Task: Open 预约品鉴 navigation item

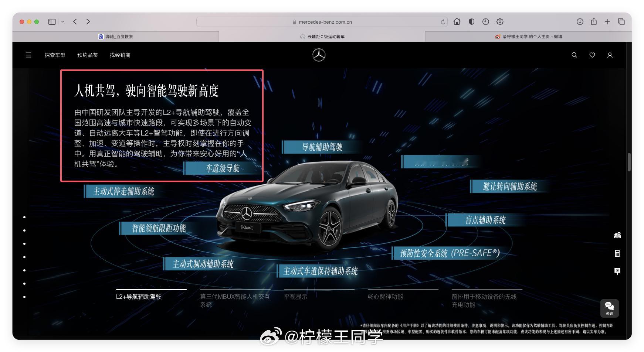Action: pos(88,55)
